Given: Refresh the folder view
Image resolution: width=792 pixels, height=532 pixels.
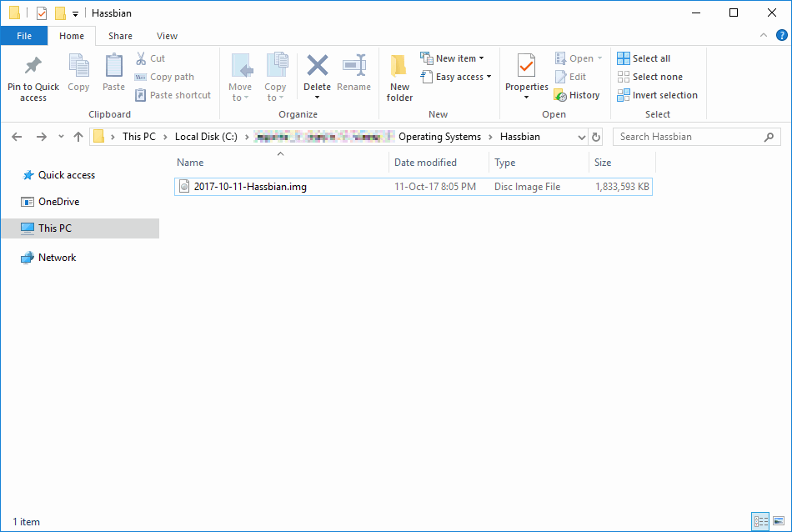Looking at the screenshot, I should pos(596,137).
